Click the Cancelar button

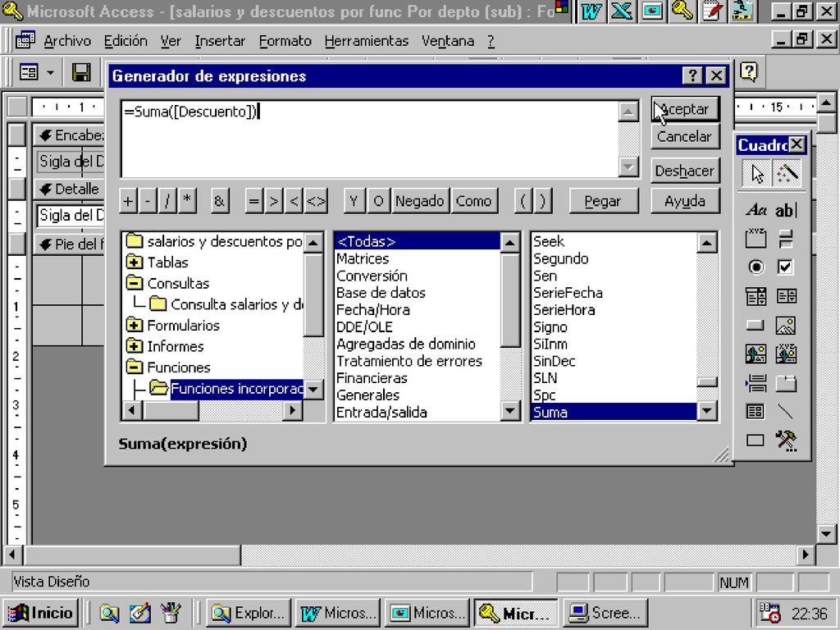click(685, 137)
